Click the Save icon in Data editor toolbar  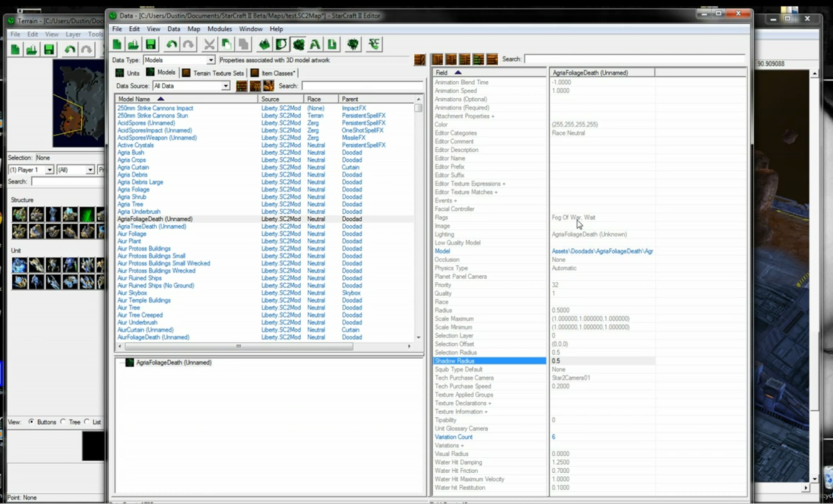click(x=151, y=45)
